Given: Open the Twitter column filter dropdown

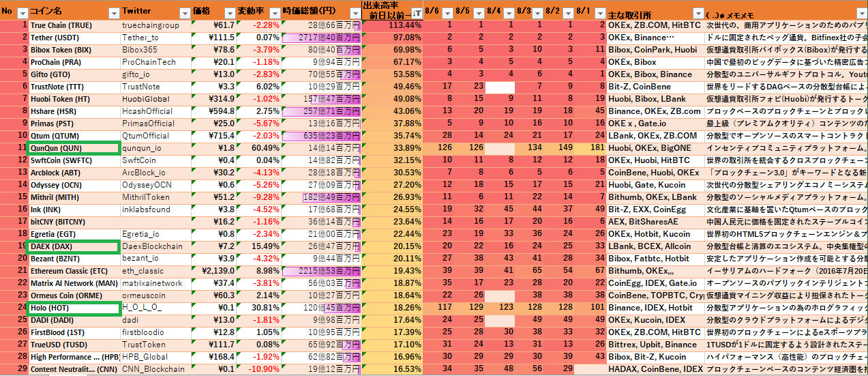Looking at the screenshot, I should pos(184,13).
